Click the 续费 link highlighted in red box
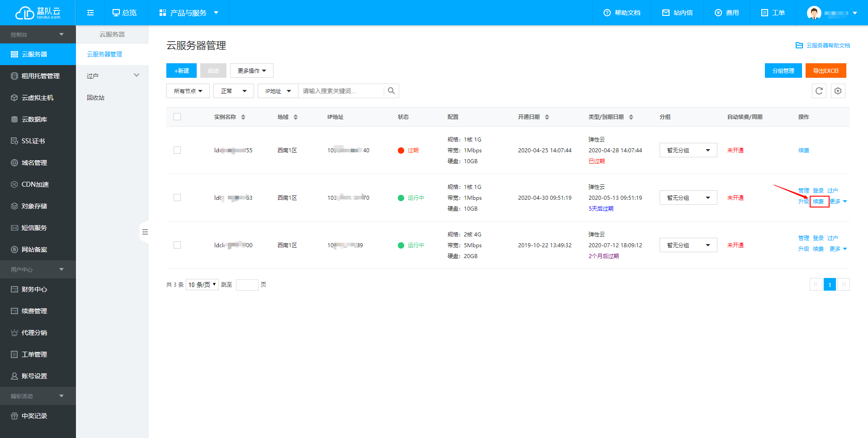 point(818,202)
